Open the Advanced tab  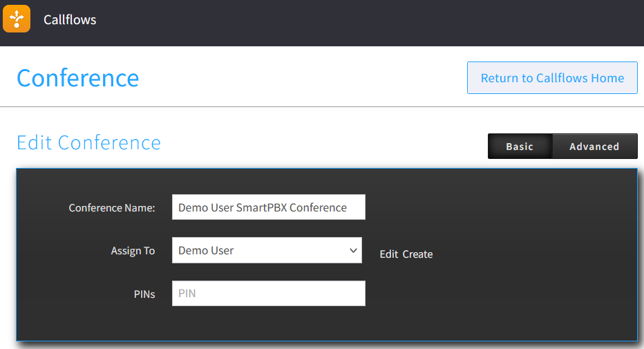[x=594, y=147]
